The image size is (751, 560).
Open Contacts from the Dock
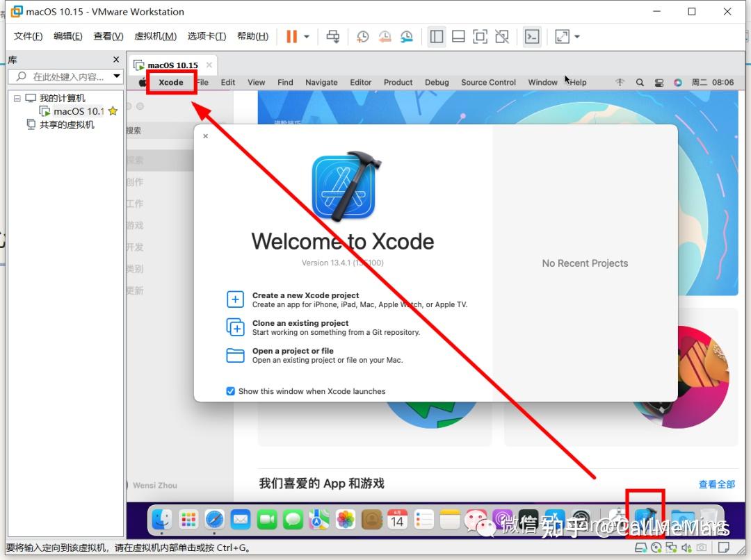[371, 520]
